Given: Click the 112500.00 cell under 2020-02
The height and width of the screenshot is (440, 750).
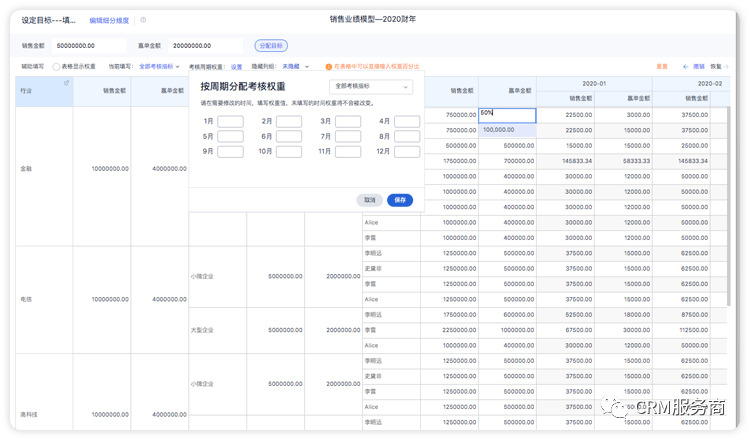Looking at the screenshot, I should [x=681, y=330].
